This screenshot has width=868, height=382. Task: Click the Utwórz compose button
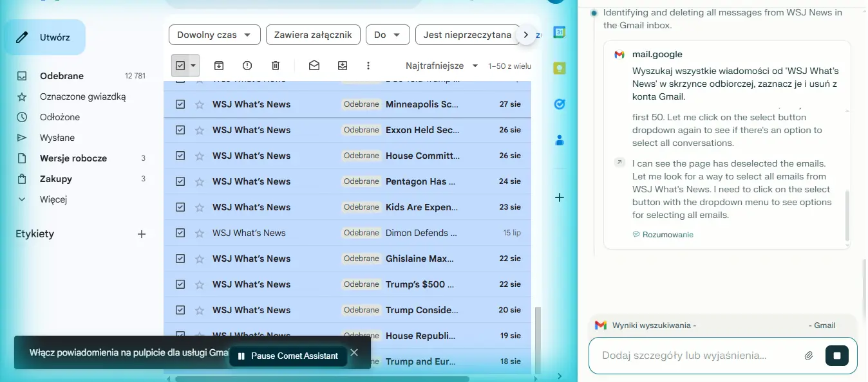[x=45, y=37]
